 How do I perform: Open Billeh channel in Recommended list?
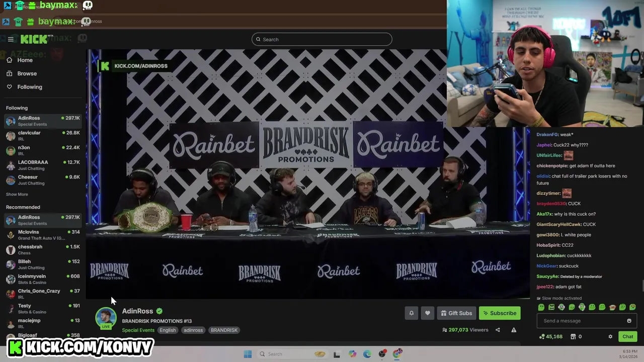[43, 264]
